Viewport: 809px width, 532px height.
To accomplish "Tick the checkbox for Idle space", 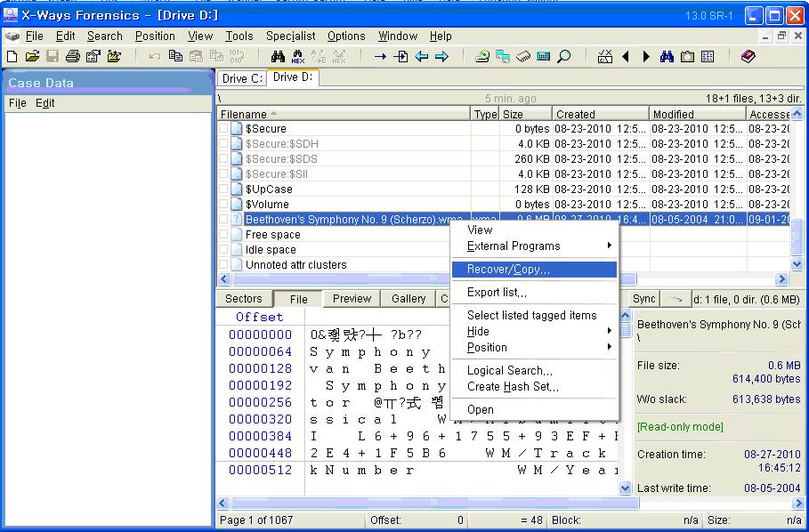I will 223,249.
